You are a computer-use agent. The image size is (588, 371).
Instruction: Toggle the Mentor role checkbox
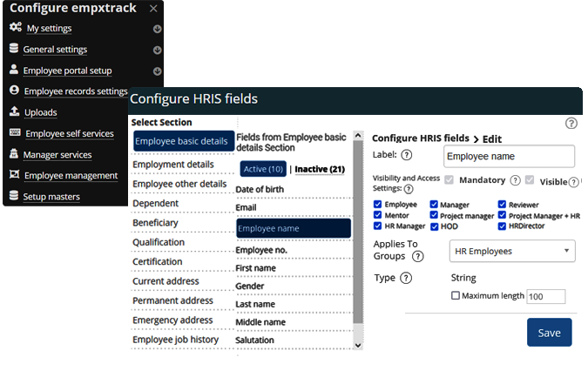click(377, 215)
